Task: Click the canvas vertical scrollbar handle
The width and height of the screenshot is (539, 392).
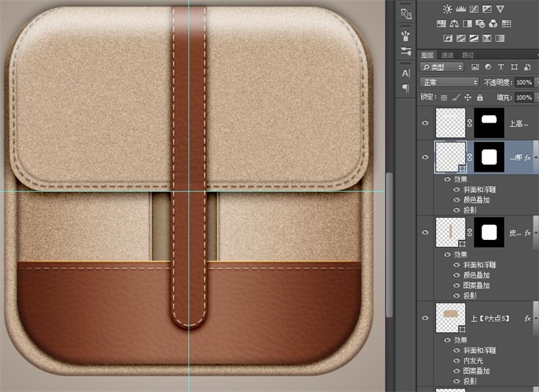Action: (x=389, y=244)
